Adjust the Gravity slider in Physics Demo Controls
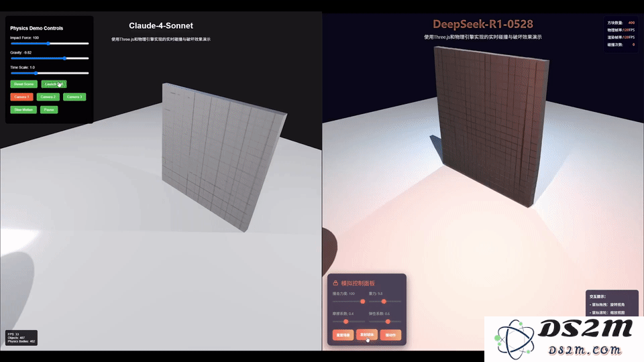 [x=50, y=58]
